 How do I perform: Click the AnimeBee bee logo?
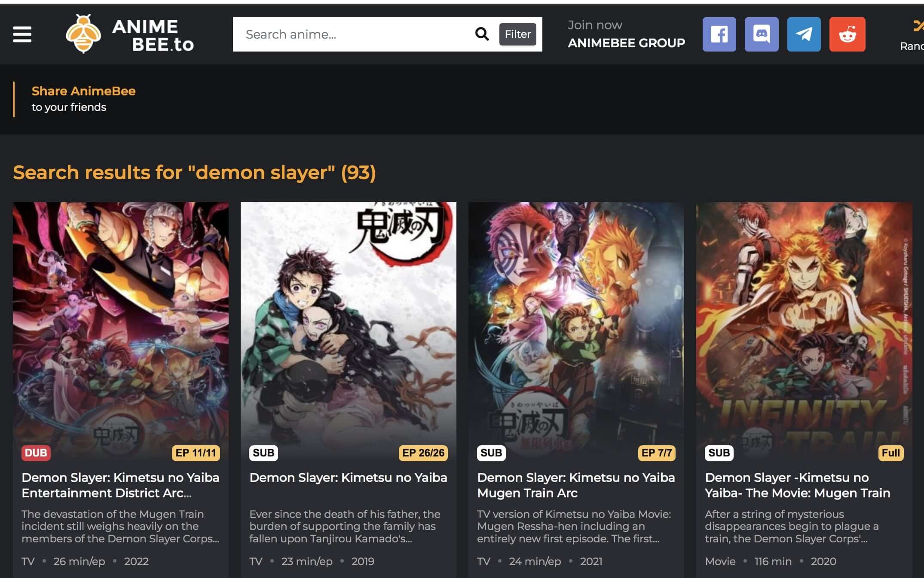(83, 34)
